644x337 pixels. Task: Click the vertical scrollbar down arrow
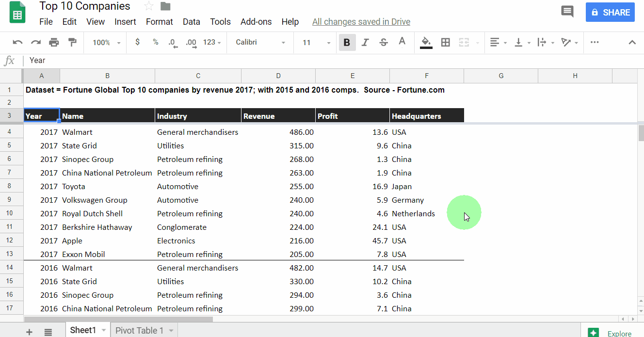pyautogui.click(x=641, y=310)
